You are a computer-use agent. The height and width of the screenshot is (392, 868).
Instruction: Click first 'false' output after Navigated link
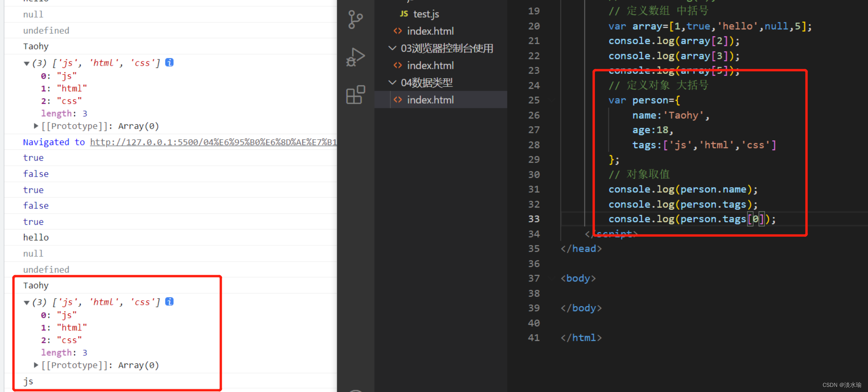(x=36, y=174)
